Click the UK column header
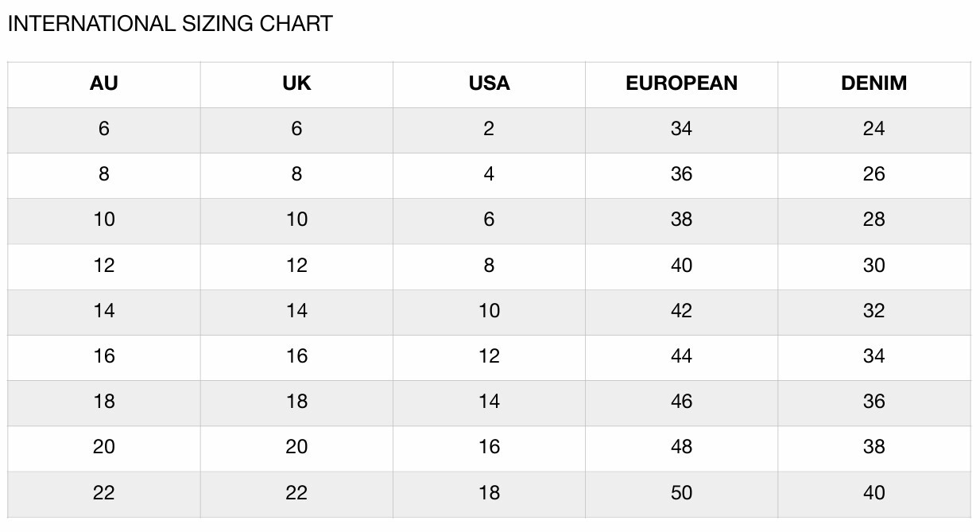The image size is (980, 532). pos(296,83)
